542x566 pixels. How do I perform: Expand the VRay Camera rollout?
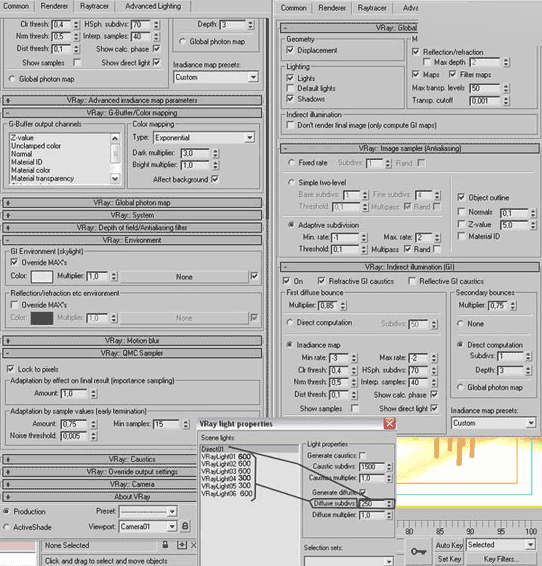point(100,484)
